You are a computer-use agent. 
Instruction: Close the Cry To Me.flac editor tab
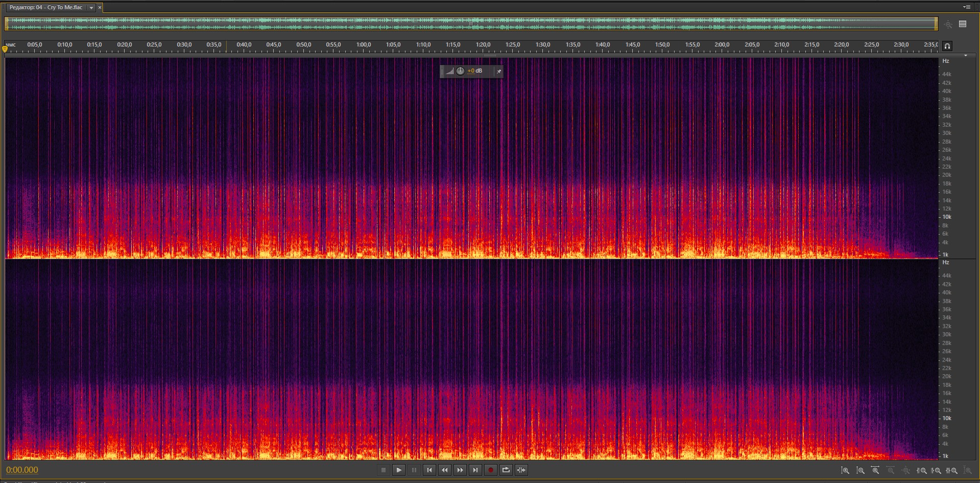[x=100, y=8]
